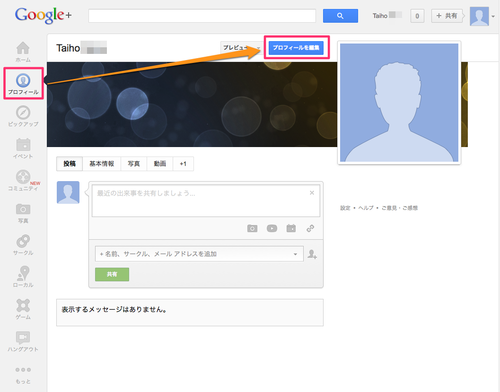The image size is (500, 392).
Task: Attach a photo using the camera icon in the share box
Action: click(252, 228)
